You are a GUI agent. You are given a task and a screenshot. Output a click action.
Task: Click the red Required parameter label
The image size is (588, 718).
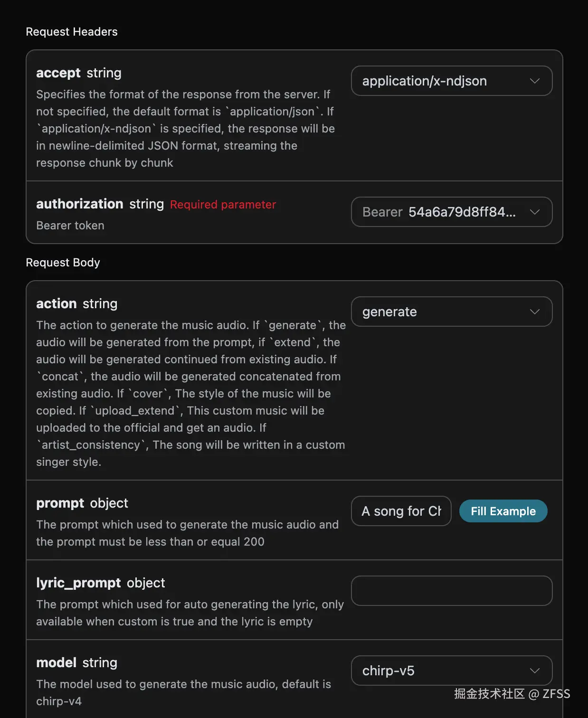223,205
